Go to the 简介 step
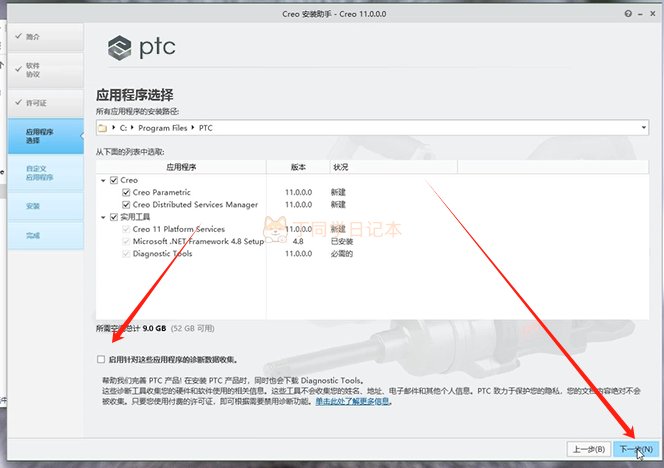Image resolution: width=664 pixels, height=468 pixels. click(46, 37)
